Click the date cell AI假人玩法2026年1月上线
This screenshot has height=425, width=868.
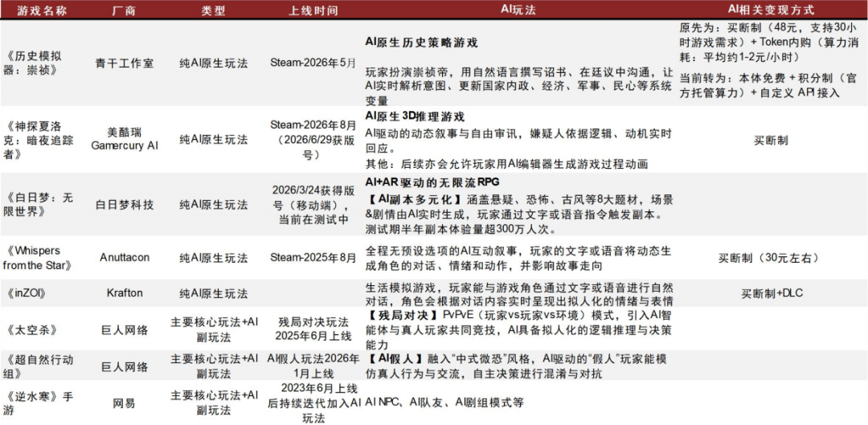[313, 366]
